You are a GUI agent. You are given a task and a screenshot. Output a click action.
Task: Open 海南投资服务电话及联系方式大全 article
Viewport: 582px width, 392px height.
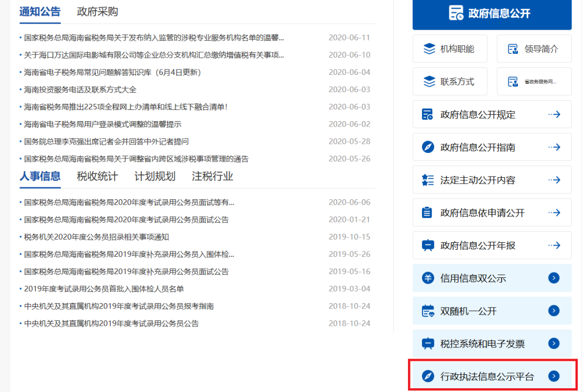pyautogui.click(x=80, y=89)
